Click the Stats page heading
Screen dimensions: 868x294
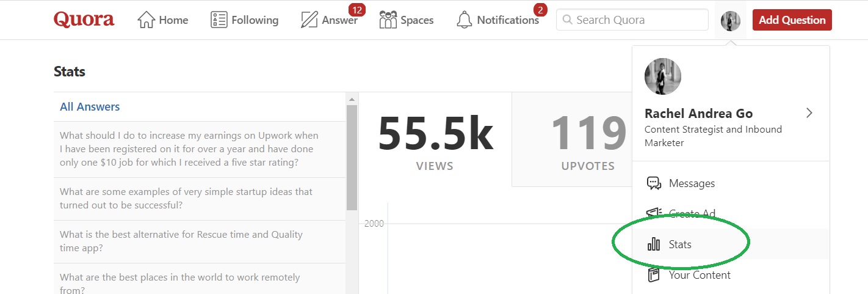tap(70, 72)
